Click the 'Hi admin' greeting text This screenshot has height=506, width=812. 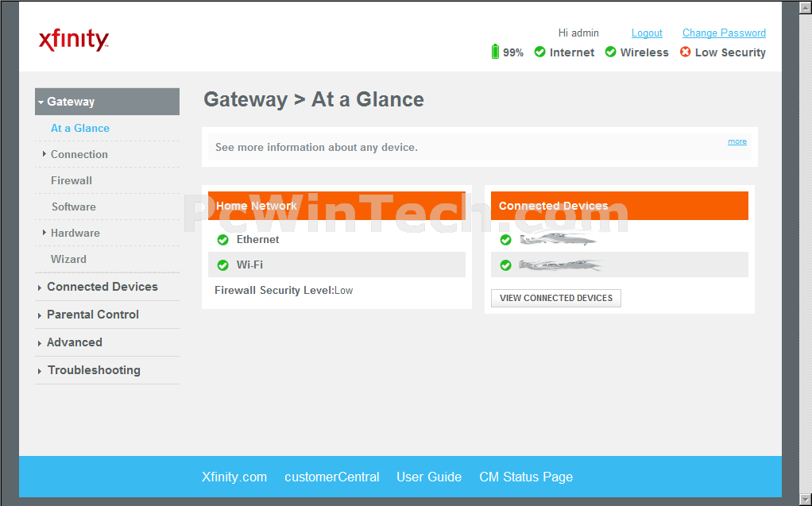coord(578,33)
